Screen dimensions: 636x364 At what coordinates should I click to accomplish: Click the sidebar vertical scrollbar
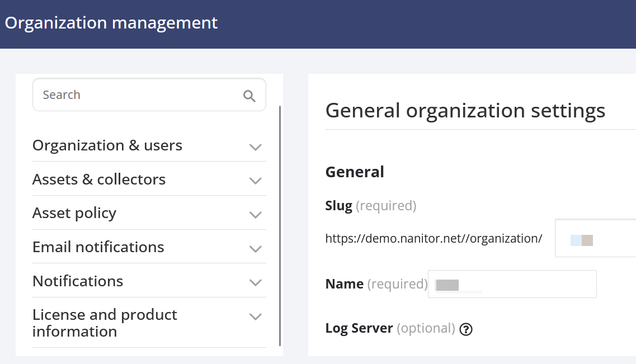click(280, 224)
